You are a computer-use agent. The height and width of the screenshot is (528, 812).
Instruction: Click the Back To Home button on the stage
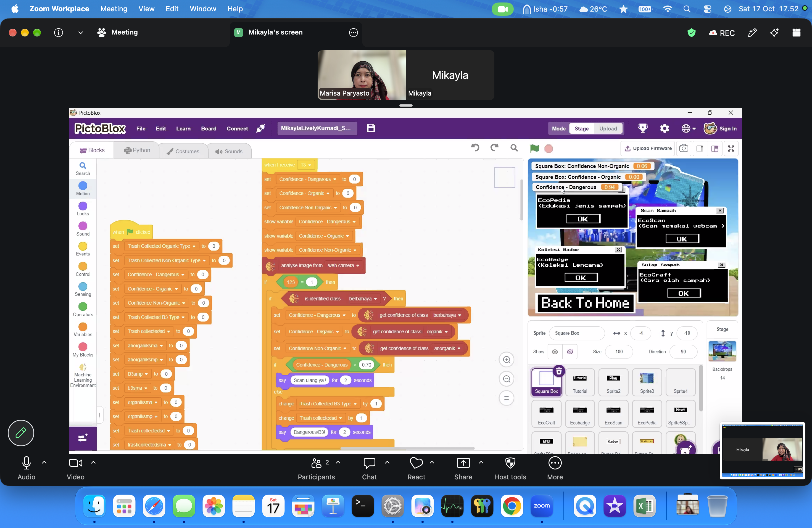[585, 303]
